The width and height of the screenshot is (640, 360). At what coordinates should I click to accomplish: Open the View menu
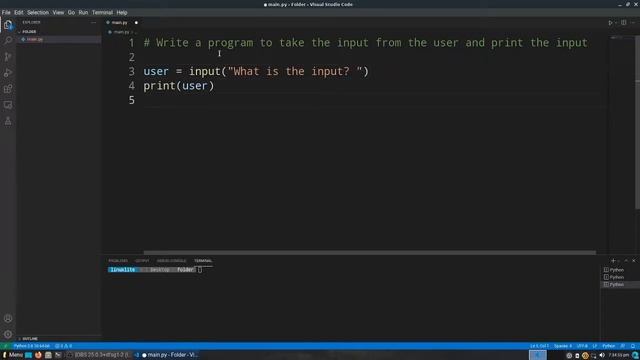click(x=58, y=13)
